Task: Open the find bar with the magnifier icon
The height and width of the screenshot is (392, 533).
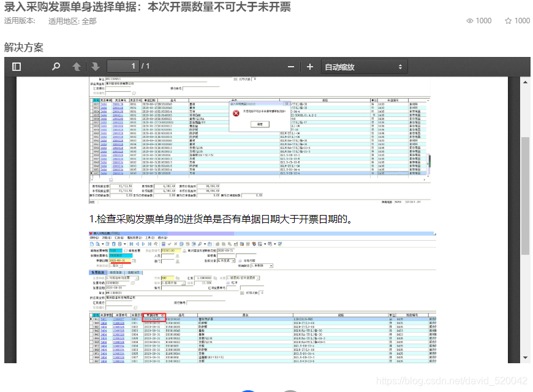Action: pos(55,66)
